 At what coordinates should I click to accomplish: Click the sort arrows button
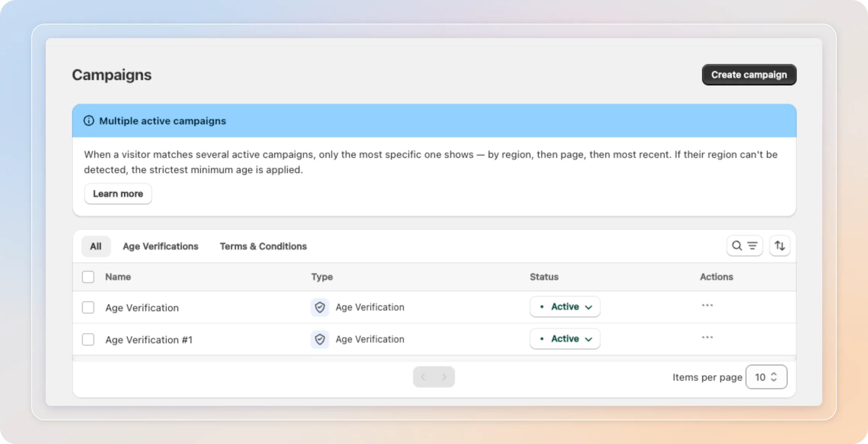780,246
